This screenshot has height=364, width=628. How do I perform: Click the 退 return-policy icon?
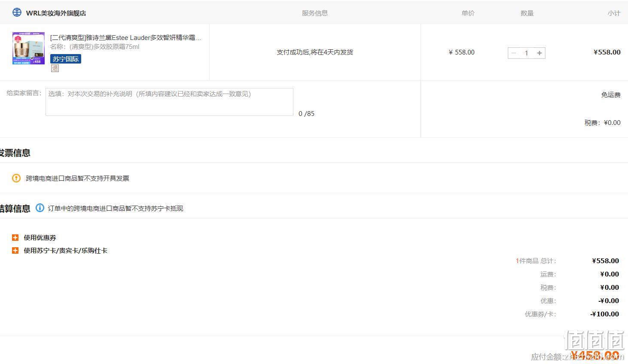[55, 68]
